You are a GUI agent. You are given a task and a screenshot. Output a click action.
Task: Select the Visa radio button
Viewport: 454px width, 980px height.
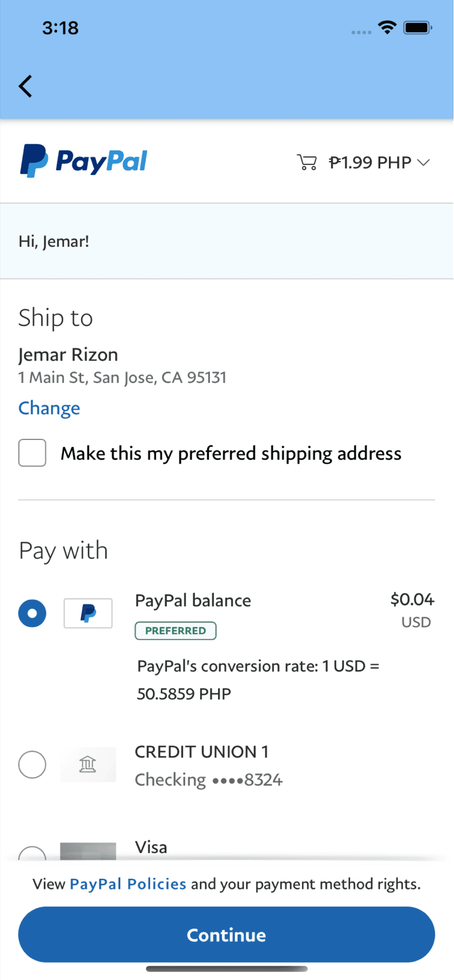pyautogui.click(x=32, y=853)
